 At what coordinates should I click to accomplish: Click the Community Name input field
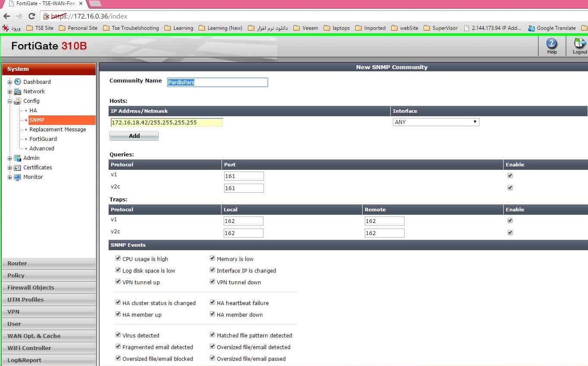(x=218, y=82)
